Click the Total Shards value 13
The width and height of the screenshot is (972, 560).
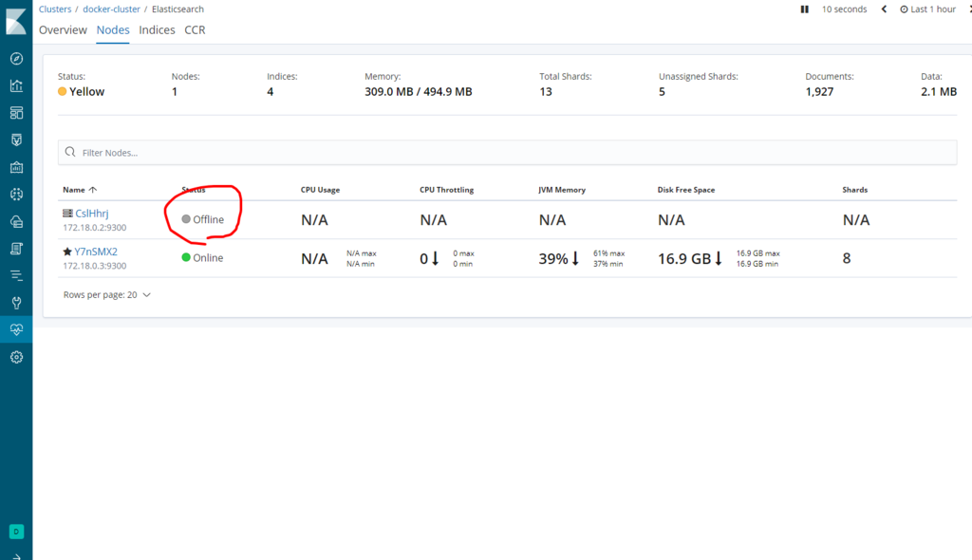click(546, 92)
